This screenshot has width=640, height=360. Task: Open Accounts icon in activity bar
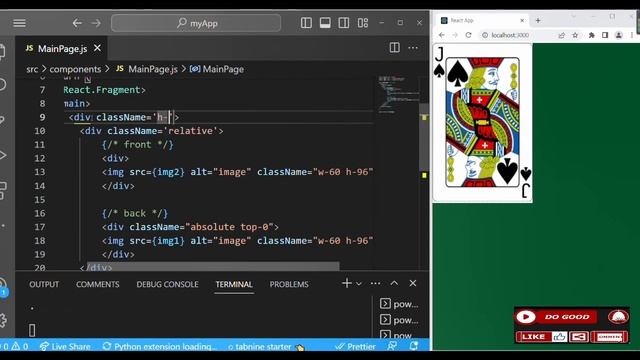[3, 286]
